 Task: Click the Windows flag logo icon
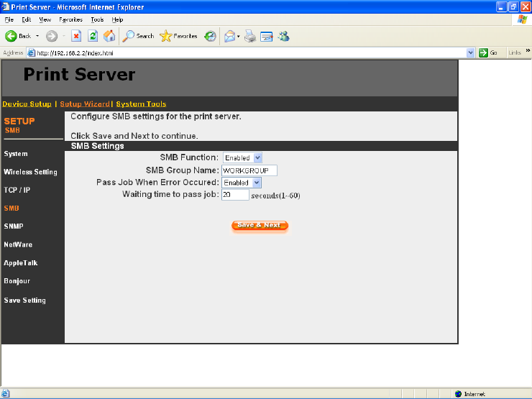pyautogui.click(x=523, y=19)
